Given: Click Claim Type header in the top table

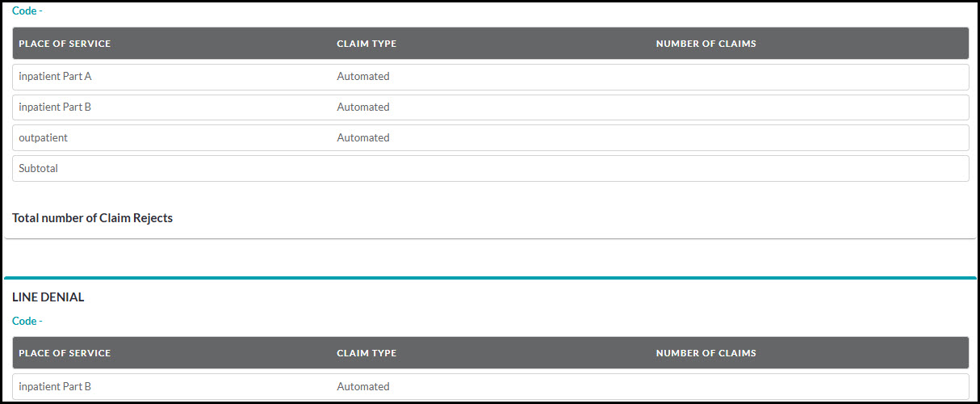Looking at the screenshot, I should [x=366, y=44].
